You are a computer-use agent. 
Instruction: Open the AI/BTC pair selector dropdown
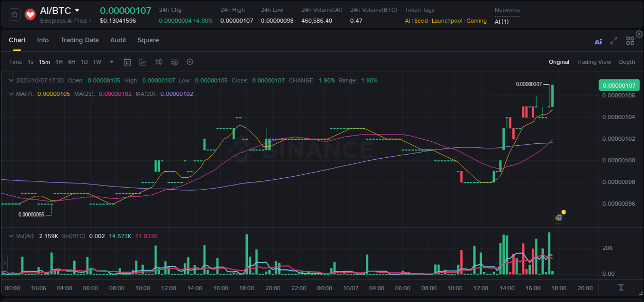58,10
